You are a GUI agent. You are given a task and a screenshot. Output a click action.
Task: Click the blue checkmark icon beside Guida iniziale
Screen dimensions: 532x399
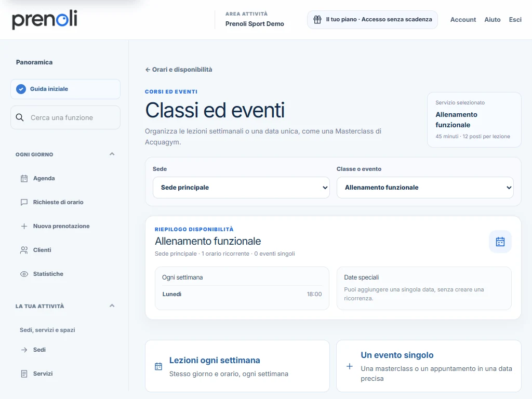(x=21, y=89)
